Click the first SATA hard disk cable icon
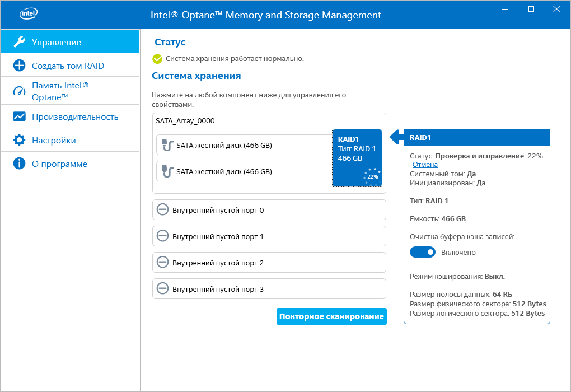571x392 pixels. point(166,145)
